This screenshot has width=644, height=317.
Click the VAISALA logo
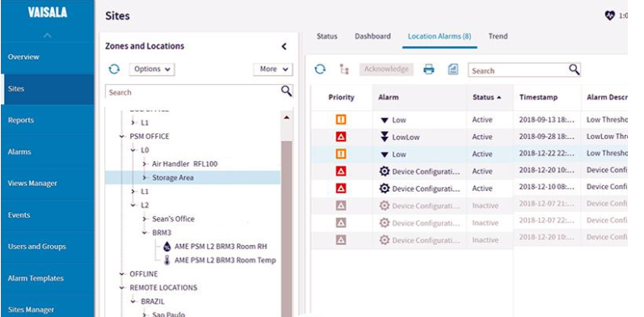[47, 13]
